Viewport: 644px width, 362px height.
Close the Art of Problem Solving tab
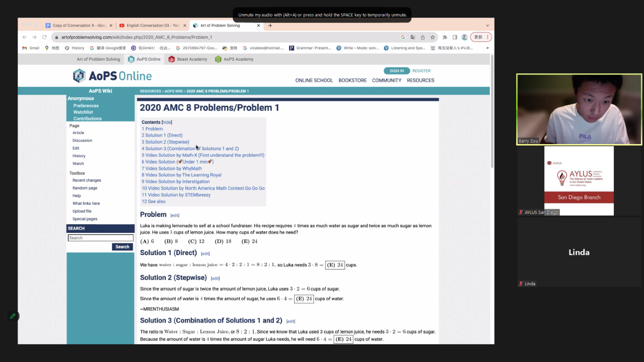258,26
